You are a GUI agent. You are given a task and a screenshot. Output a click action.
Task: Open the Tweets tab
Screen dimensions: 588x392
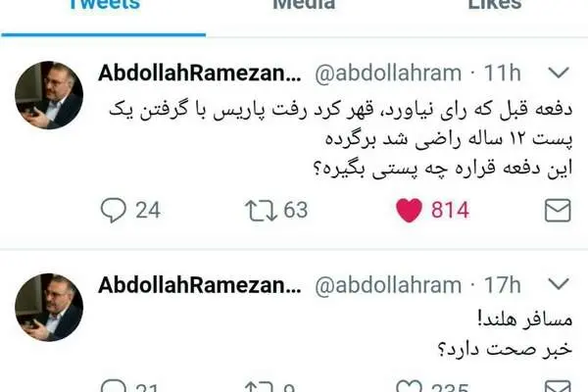coord(105,5)
